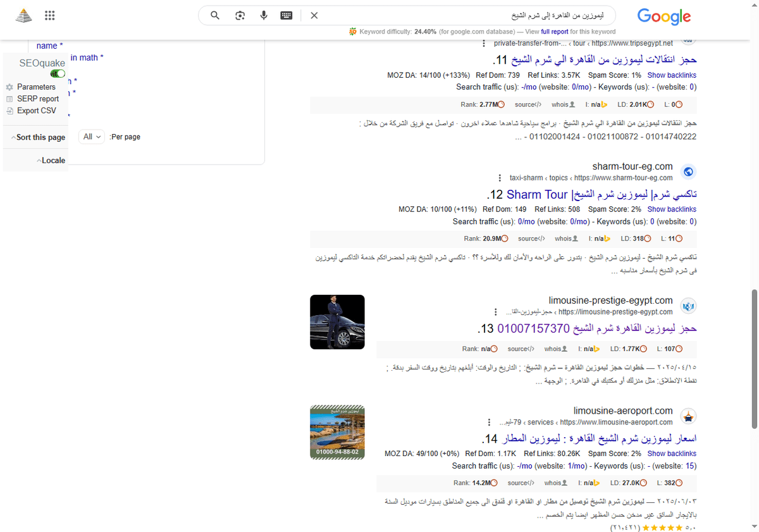Image resolution: width=759 pixels, height=532 pixels.
Task: Click the globe favicon beside sharm-tour-eg.com
Action: coord(688,171)
